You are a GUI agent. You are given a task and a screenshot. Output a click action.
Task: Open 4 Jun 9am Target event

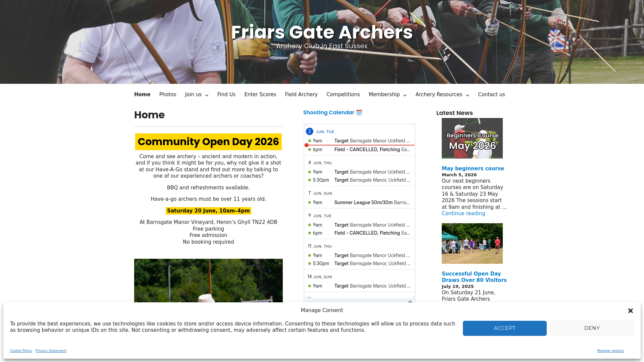click(x=360, y=172)
